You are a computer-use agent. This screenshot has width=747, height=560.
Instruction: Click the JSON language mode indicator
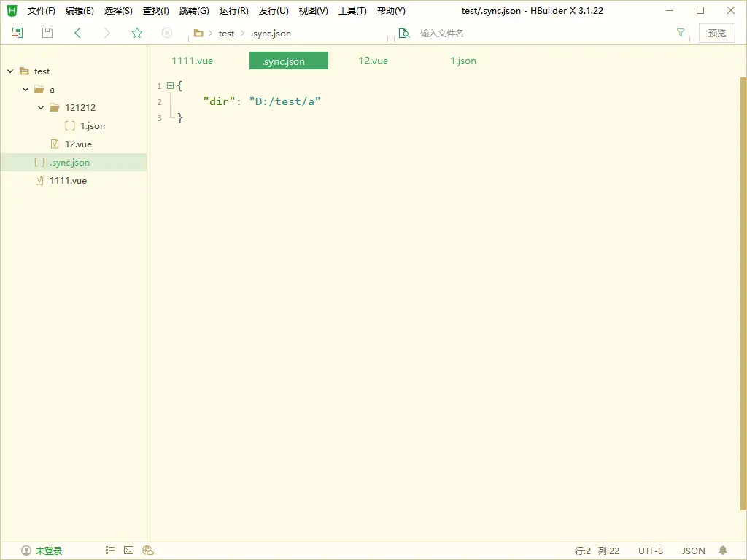coord(693,551)
